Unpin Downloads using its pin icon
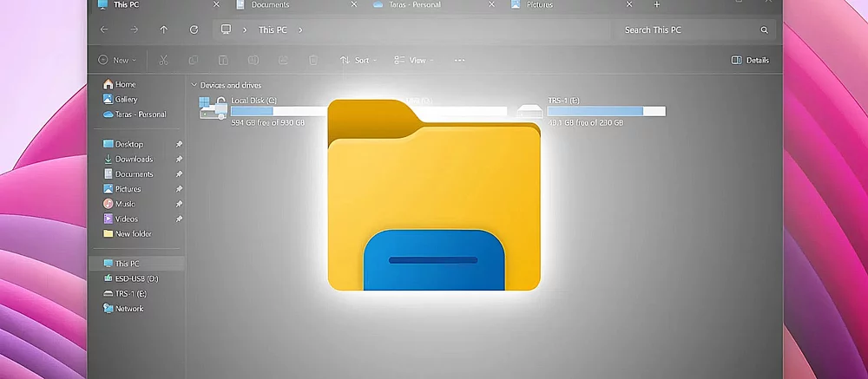Image resolution: width=868 pixels, height=379 pixels. tap(179, 159)
